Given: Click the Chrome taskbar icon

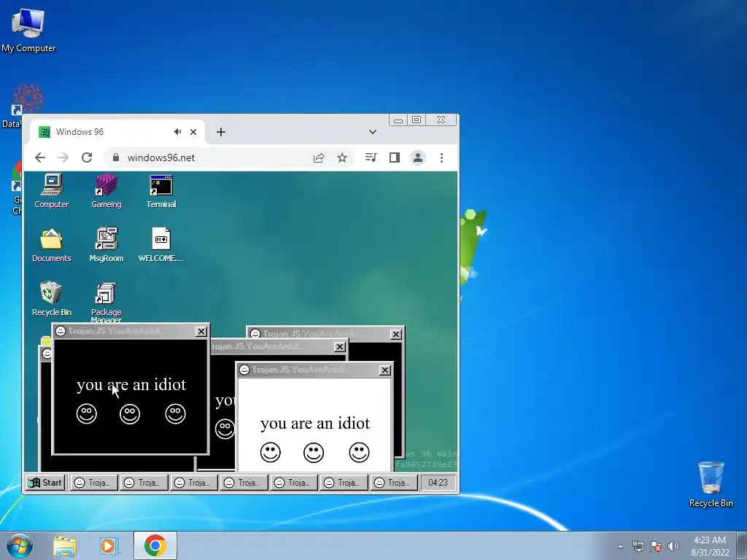Looking at the screenshot, I should [155, 545].
